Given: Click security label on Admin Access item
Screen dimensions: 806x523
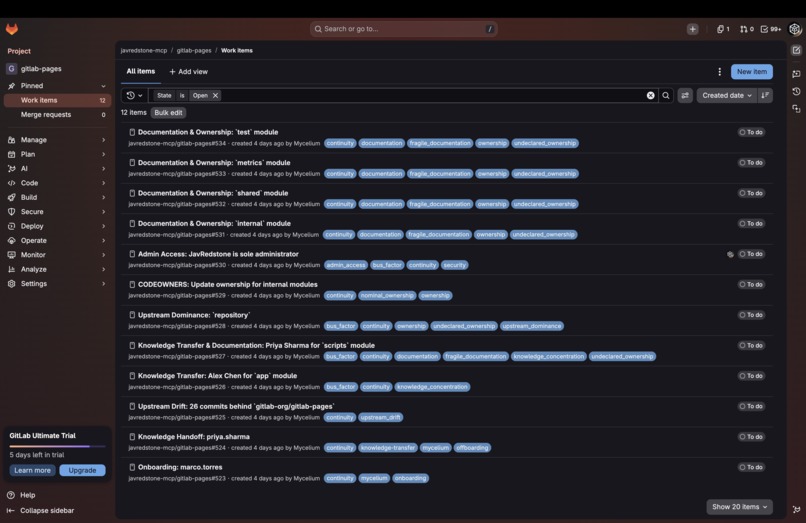Looking at the screenshot, I should pos(454,265).
